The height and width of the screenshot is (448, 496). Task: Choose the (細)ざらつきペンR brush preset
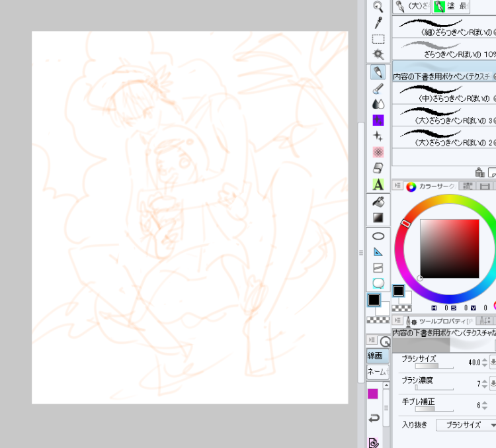[444, 26]
